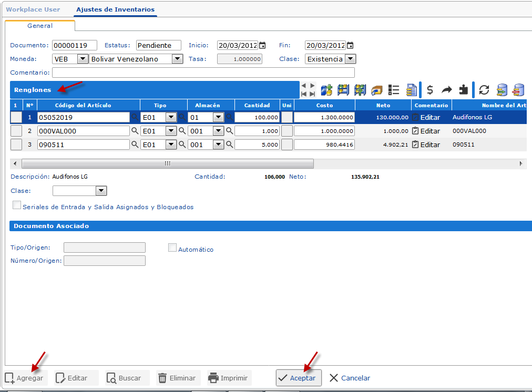This screenshot has width=532, height=392.
Task: Open the calendar picker next to Fin date
Action: pyautogui.click(x=350, y=45)
